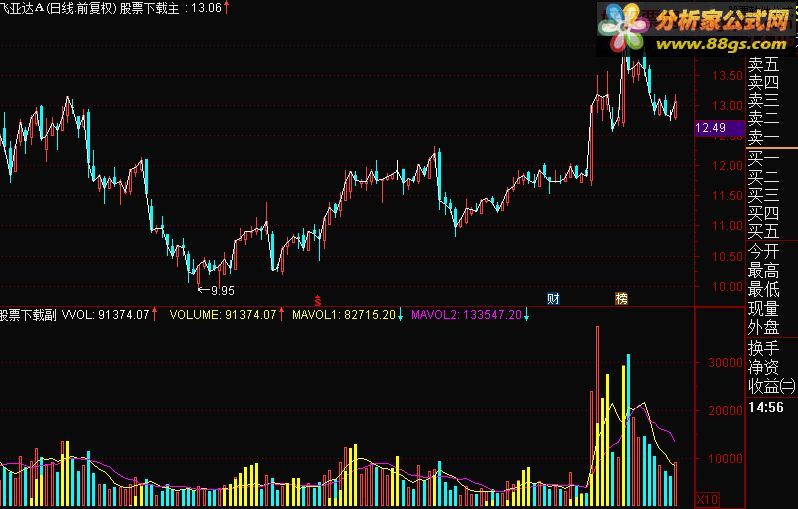Click the blue 财 finance marker icon
This screenshot has width=798, height=509.
[553, 299]
